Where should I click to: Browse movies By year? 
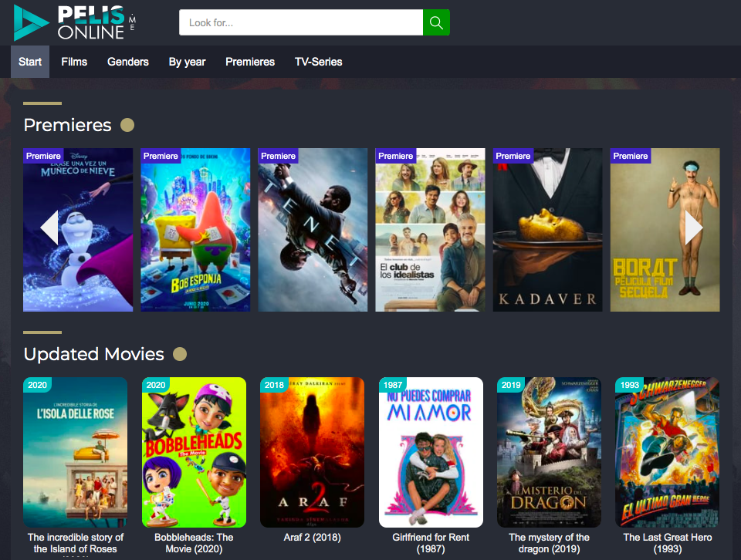[x=187, y=62]
